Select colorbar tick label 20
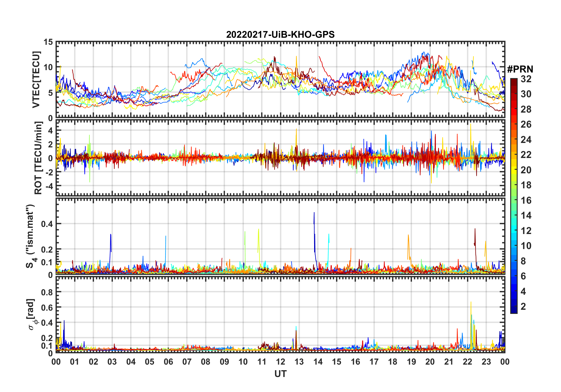This screenshot has height=392, width=561. (x=526, y=170)
